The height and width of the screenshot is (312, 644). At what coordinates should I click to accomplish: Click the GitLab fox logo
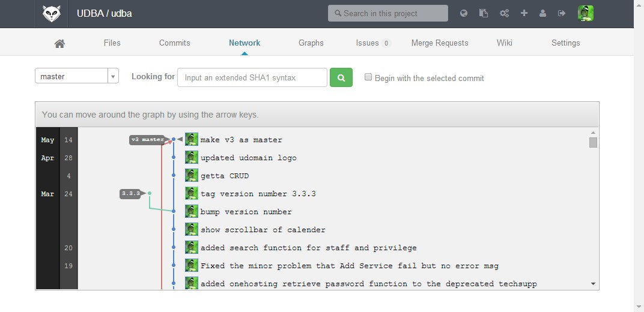point(52,14)
